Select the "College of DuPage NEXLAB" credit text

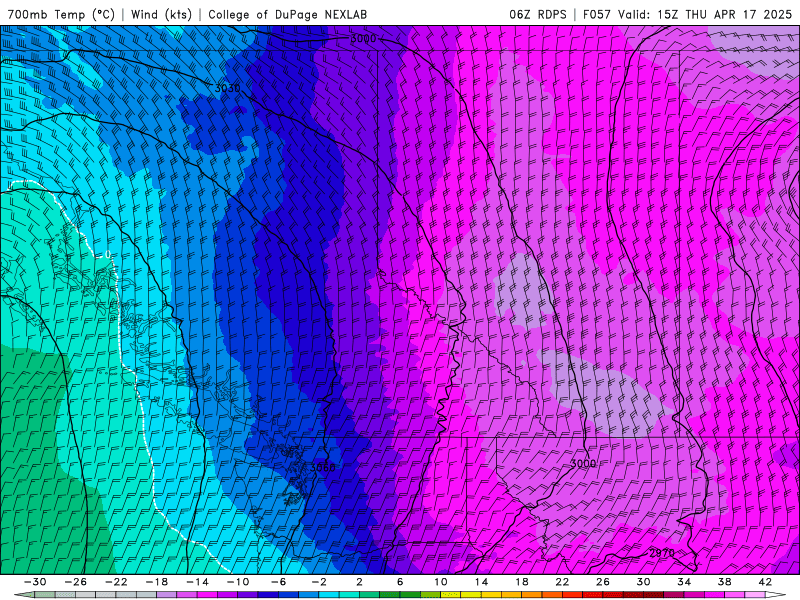click(287, 14)
